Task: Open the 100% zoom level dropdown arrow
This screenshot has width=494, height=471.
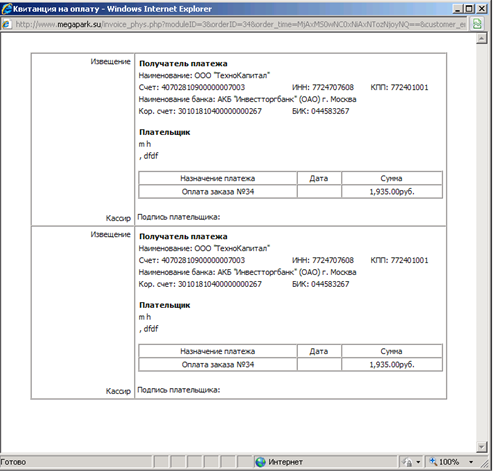Action: coord(471,462)
